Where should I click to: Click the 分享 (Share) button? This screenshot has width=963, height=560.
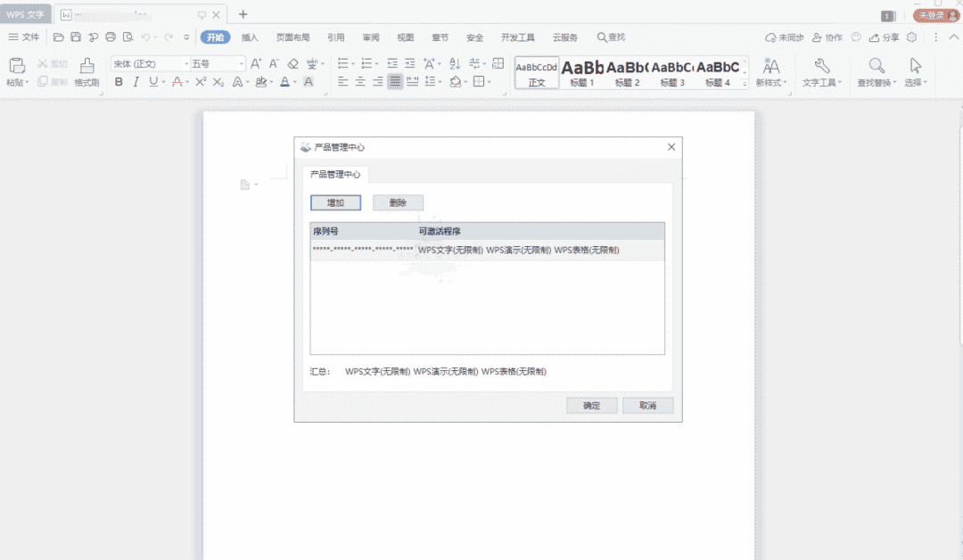coord(885,37)
